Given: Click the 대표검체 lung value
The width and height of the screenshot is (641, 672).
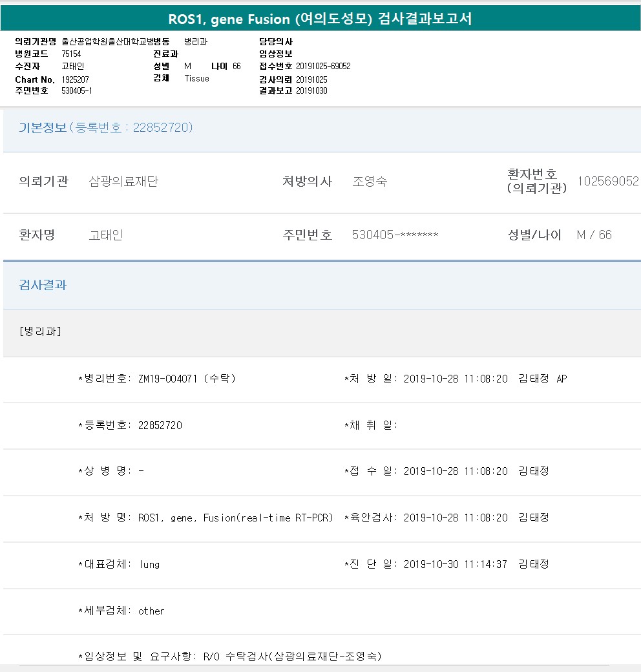Looking at the screenshot, I should click(149, 565).
